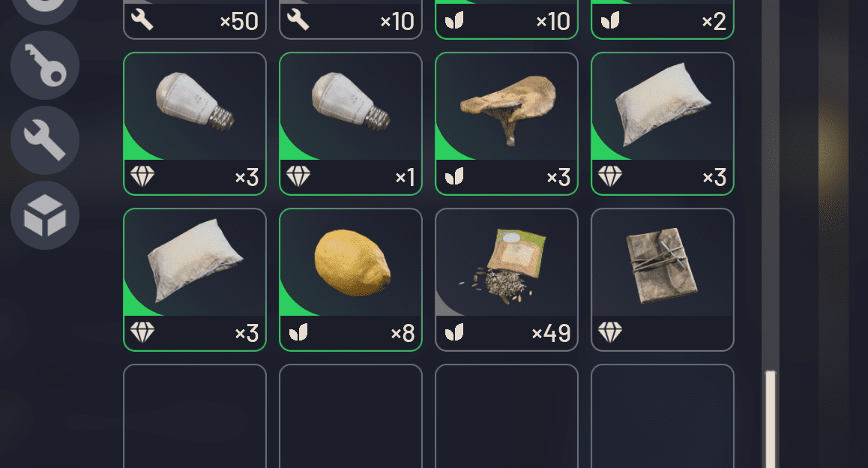Select the light bulb item with ×3
The width and height of the screenshot is (868, 468).
point(195,124)
